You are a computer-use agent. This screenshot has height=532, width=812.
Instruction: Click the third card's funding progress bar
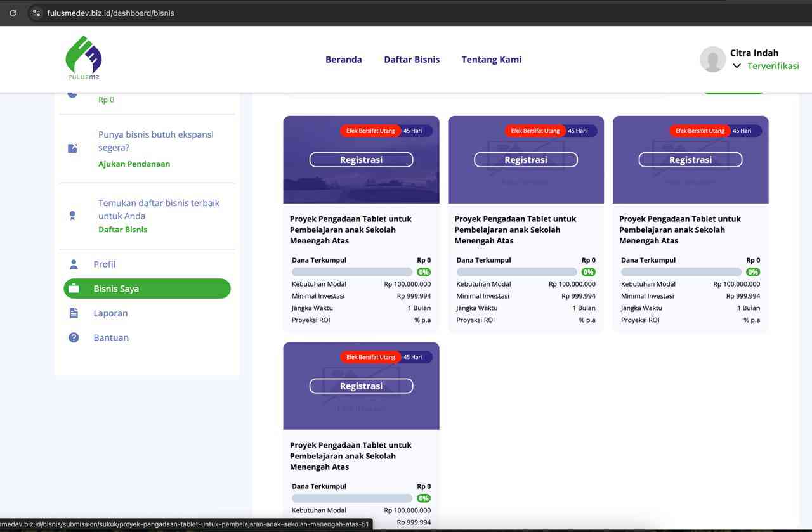(x=681, y=272)
